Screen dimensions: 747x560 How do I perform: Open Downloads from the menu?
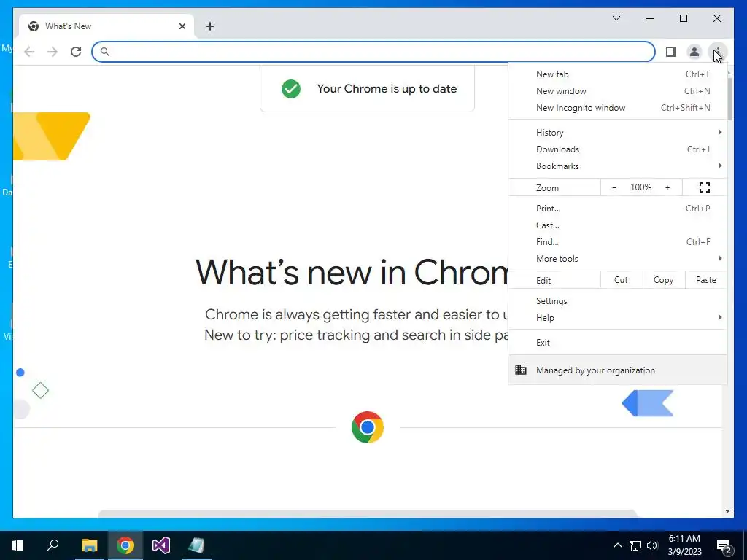pyautogui.click(x=617, y=149)
